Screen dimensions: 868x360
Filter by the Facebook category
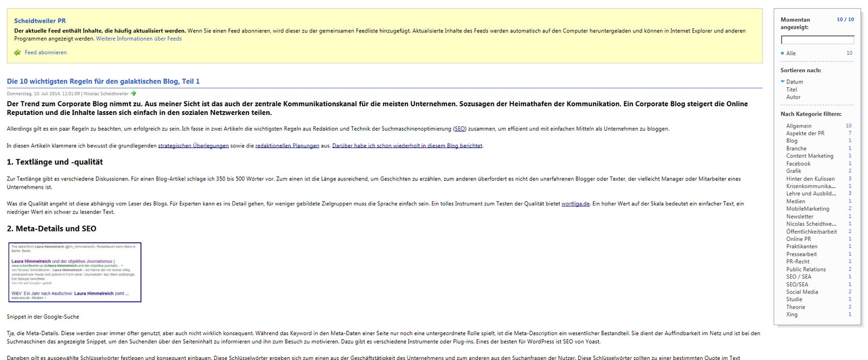pyautogui.click(x=798, y=164)
